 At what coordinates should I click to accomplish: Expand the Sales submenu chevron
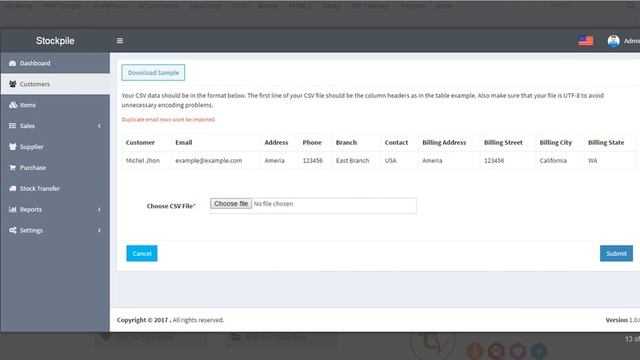pyautogui.click(x=99, y=126)
